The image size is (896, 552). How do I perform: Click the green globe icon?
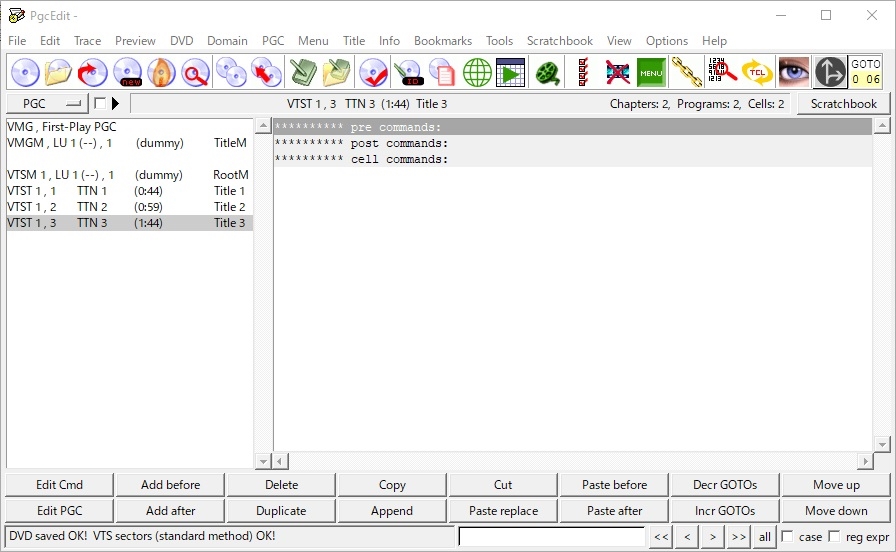point(477,73)
